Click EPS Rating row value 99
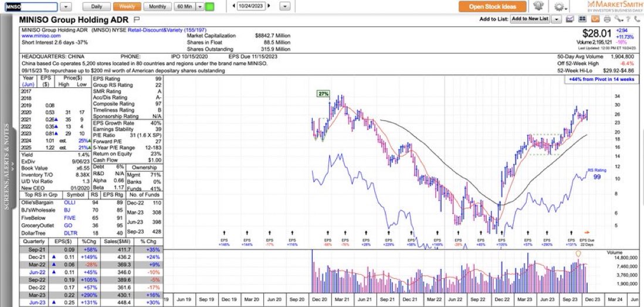644x307 pixels. (x=158, y=79)
